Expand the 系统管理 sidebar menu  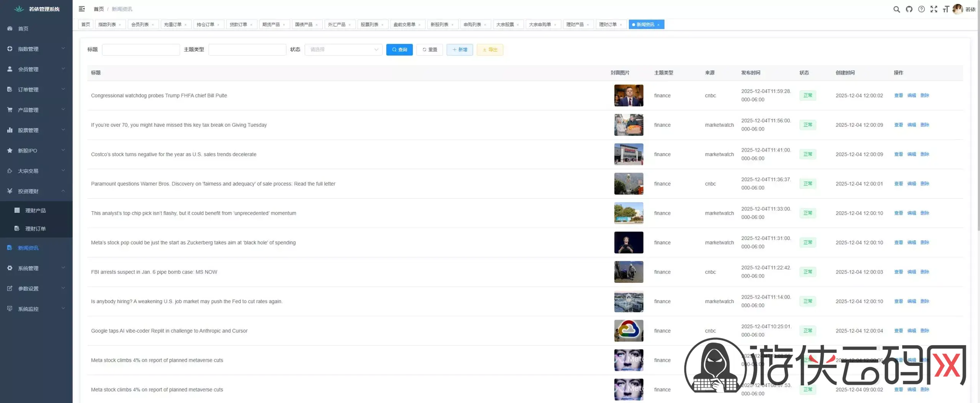click(x=36, y=268)
